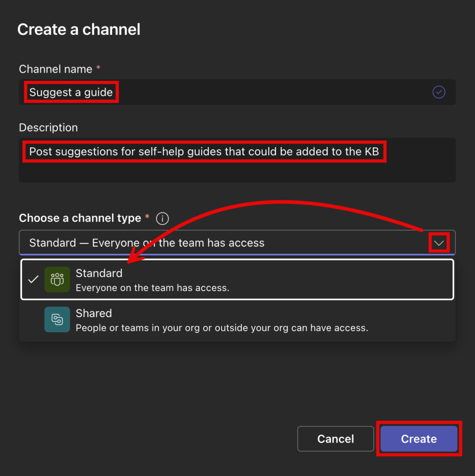Click the "Choose a channel type" label
The width and height of the screenshot is (475, 476).
tap(80, 218)
